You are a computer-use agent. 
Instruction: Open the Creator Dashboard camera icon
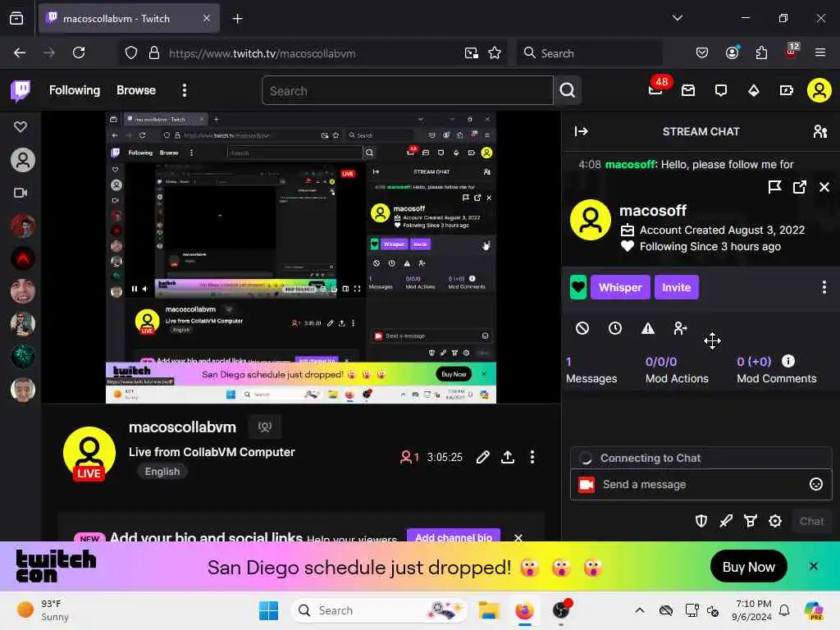pos(787,90)
